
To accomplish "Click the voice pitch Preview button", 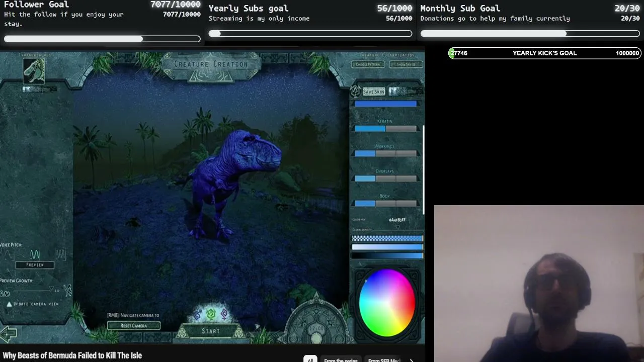I will tap(35, 265).
